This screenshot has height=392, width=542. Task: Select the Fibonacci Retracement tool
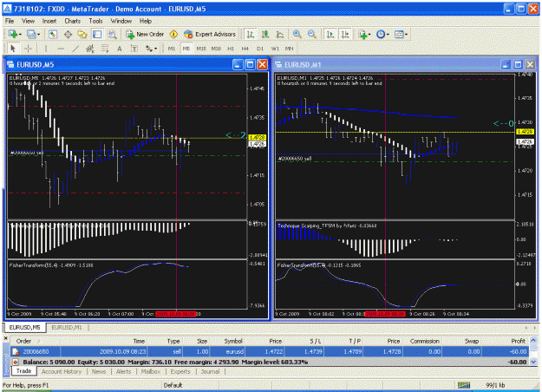point(105,49)
